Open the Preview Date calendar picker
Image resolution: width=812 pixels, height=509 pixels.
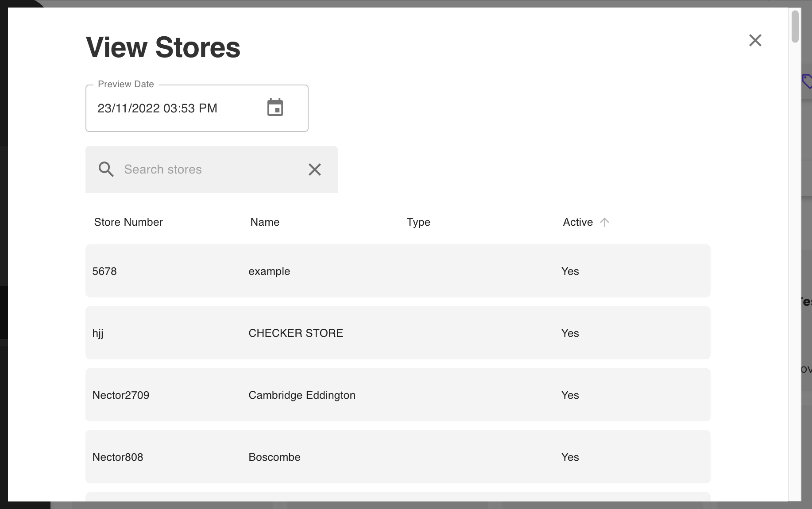pos(275,108)
